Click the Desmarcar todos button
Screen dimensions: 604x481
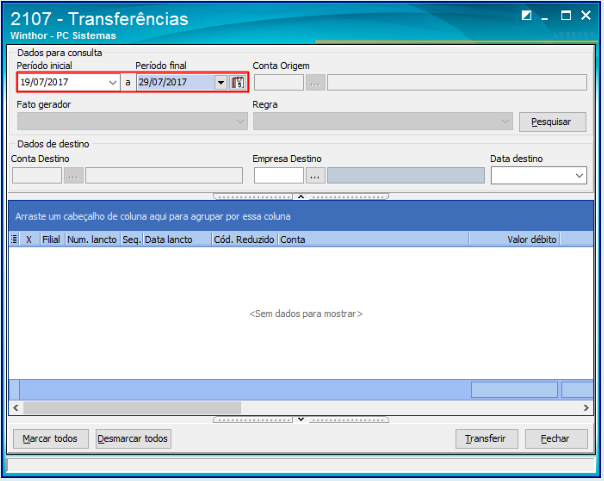tap(133, 439)
